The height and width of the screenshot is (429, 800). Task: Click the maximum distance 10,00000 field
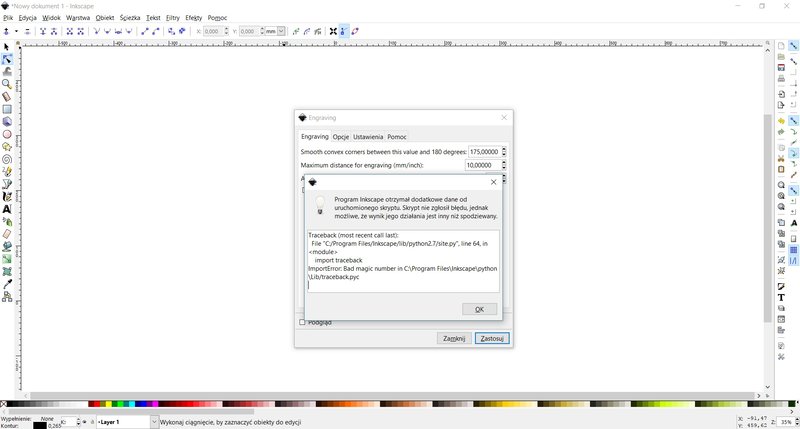click(x=483, y=165)
